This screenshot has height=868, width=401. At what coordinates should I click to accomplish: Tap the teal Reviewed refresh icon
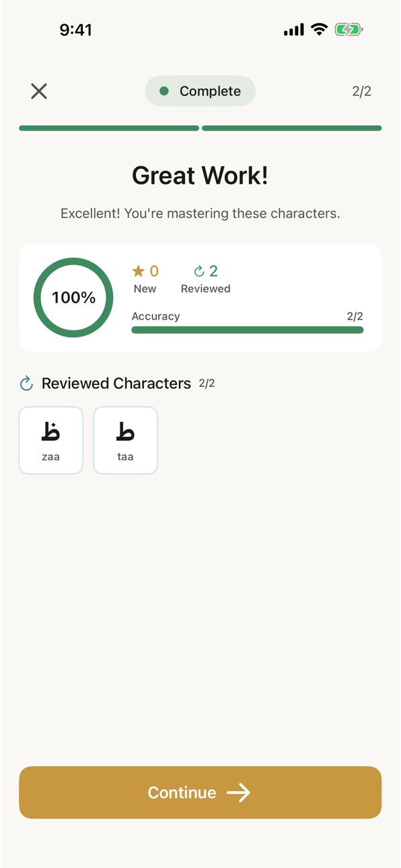point(199,271)
